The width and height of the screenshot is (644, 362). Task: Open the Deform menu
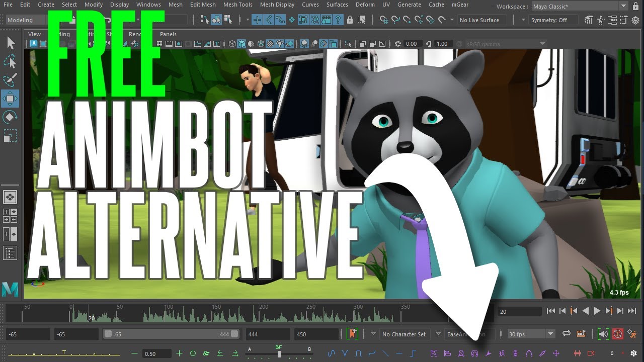[x=365, y=5]
